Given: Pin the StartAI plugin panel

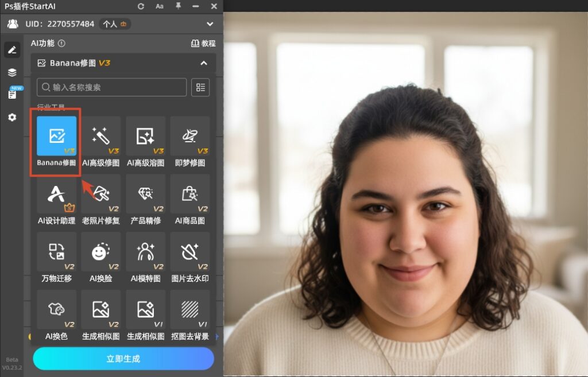Looking at the screenshot, I should point(178,6).
